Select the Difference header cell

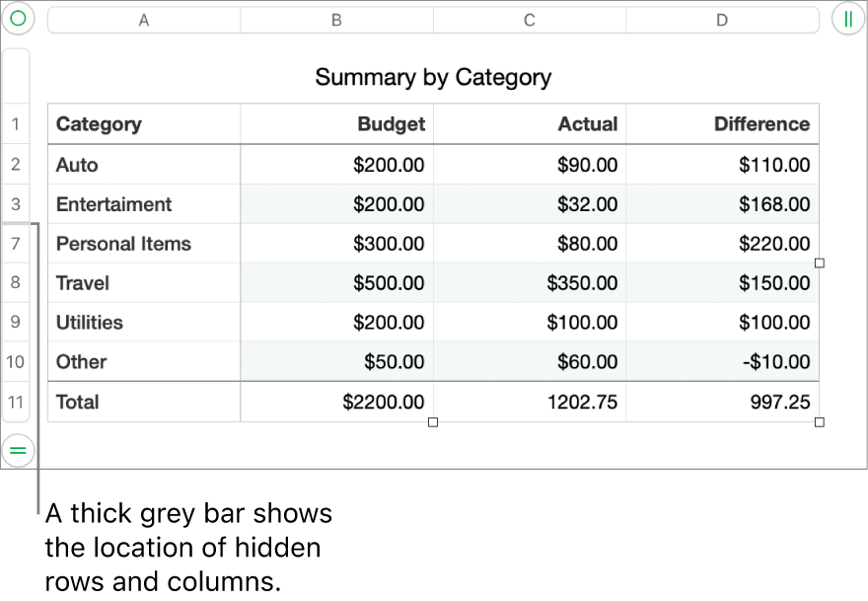pos(723,124)
